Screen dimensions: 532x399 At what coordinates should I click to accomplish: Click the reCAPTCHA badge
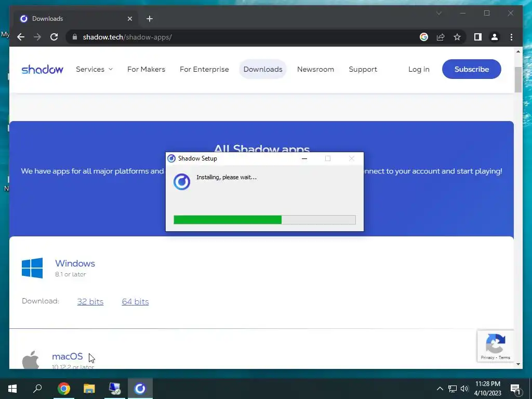click(x=495, y=345)
